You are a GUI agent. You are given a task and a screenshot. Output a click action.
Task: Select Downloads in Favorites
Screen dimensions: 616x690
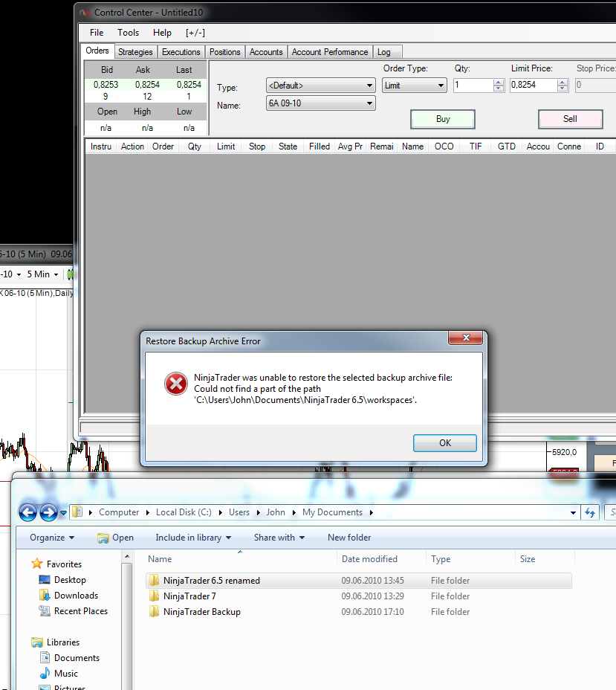coord(76,596)
